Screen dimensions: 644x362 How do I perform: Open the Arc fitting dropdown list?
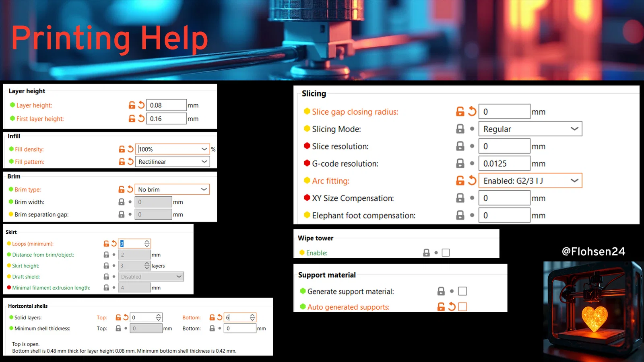click(x=530, y=181)
